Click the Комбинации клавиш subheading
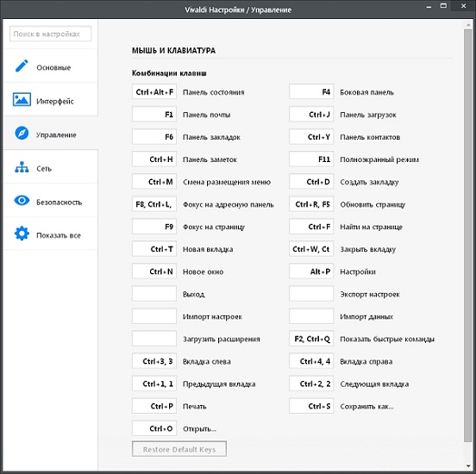 pos(169,73)
